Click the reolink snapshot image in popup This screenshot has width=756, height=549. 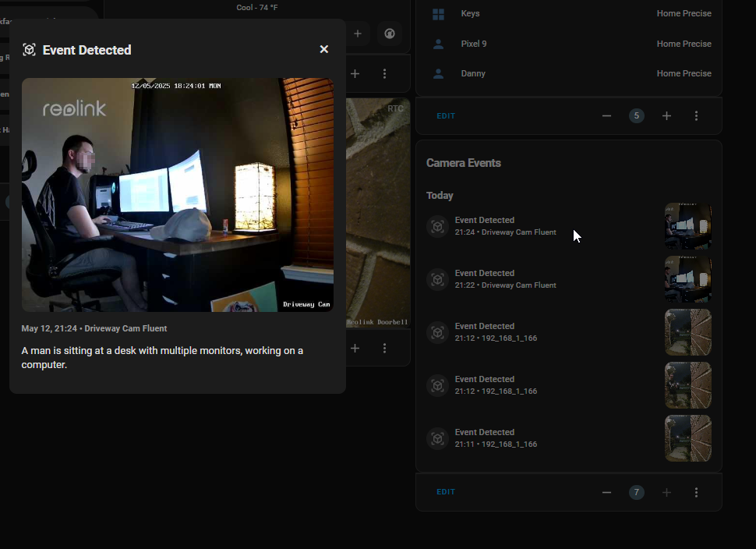tap(178, 195)
